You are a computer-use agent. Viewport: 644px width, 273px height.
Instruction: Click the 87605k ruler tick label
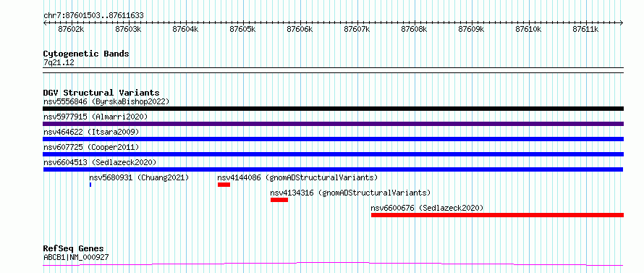pyautogui.click(x=242, y=29)
